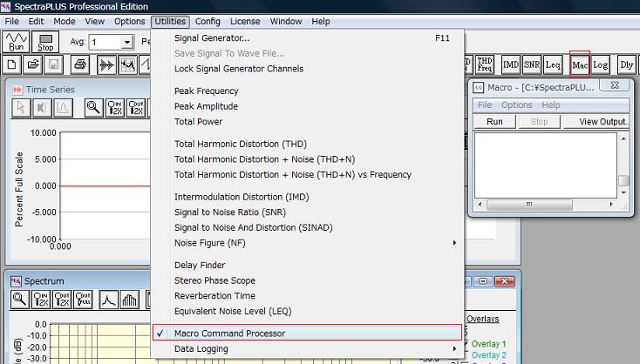
Task: Open a file using the folder icon
Action: [32, 64]
